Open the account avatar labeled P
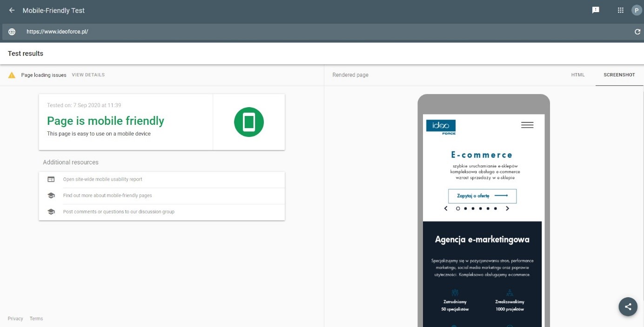 tap(636, 10)
